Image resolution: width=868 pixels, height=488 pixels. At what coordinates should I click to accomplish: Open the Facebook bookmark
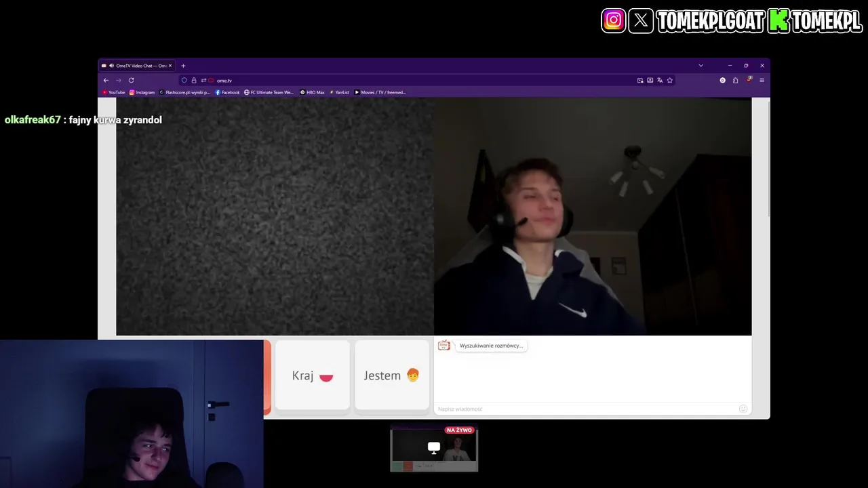click(228, 92)
